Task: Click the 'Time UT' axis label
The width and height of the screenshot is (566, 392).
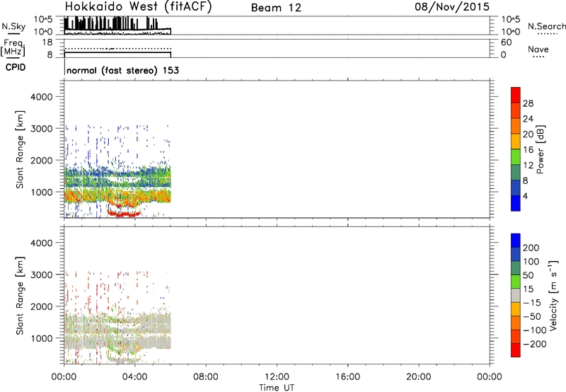Action: (277, 387)
